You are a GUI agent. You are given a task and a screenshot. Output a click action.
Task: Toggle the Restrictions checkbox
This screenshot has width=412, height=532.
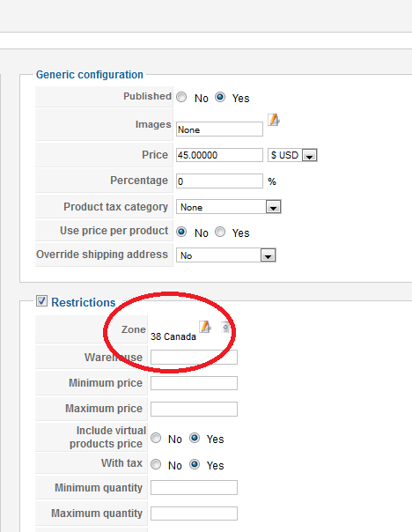(41, 301)
